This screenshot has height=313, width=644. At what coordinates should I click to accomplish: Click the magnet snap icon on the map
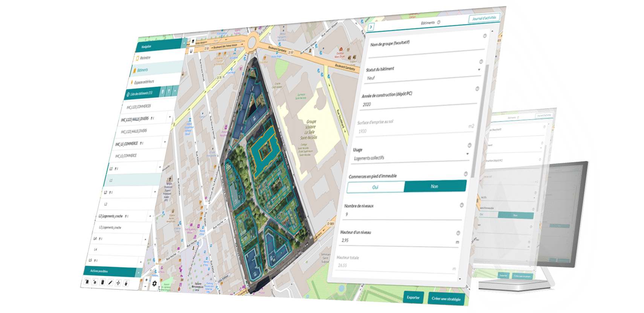coord(191,50)
